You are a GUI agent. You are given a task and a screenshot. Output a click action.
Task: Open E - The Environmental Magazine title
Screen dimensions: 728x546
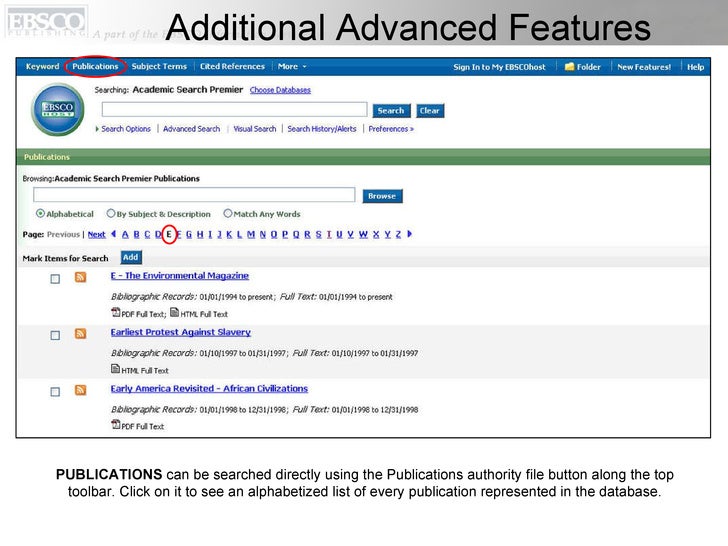pos(180,276)
